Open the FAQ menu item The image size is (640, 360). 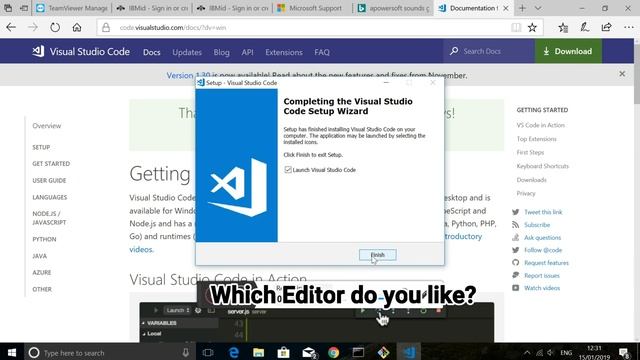point(322,52)
